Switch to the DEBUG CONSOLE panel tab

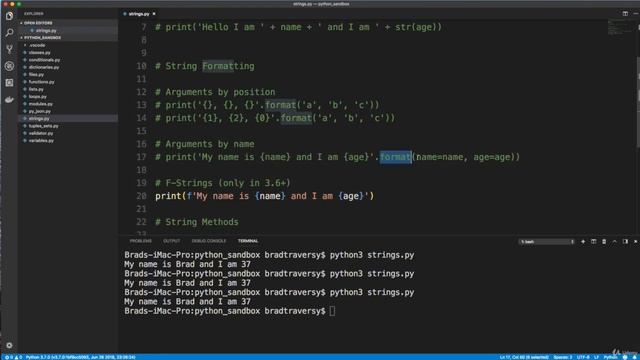(209, 241)
